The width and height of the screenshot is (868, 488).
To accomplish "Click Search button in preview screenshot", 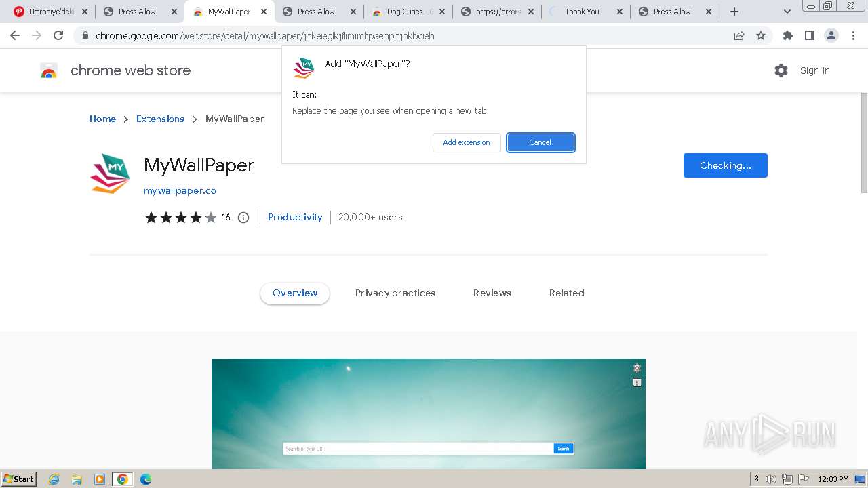I will coord(564,449).
